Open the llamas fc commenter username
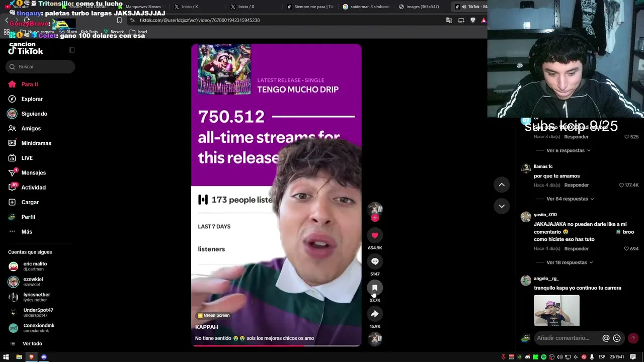This screenshot has width=644, height=362. click(543, 166)
